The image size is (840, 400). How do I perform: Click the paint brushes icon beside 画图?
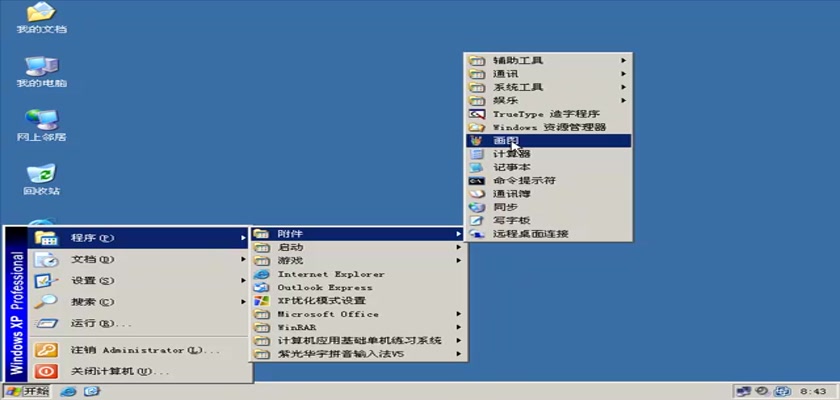[x=476, y=141]
